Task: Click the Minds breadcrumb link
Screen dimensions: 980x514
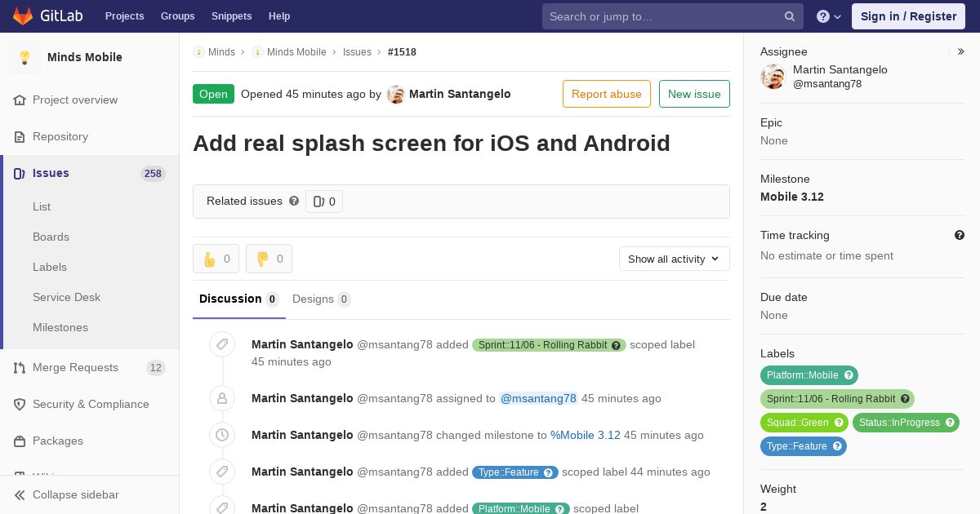Action: tap(221, 51)
